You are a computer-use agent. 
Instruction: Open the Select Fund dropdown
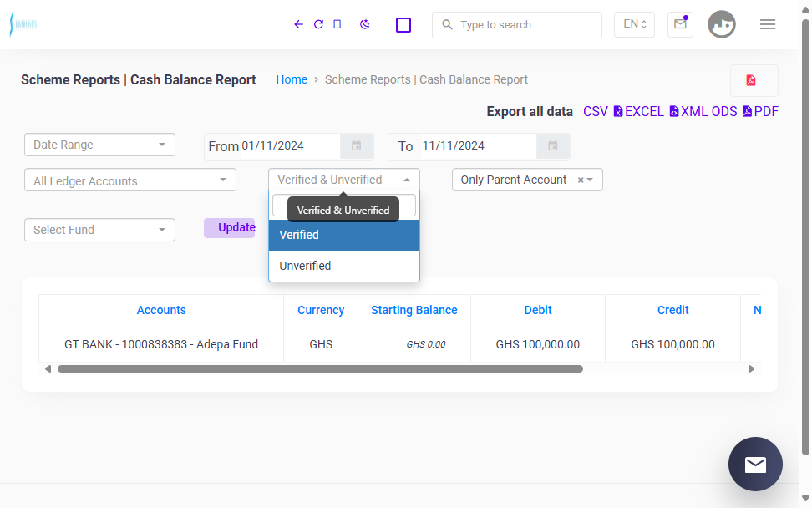tap(99, 230)
